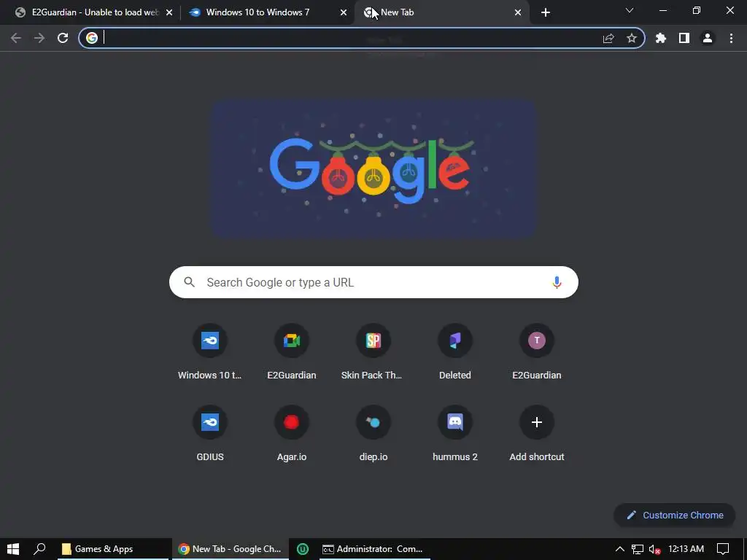The image size is (747, 560).
Task: Open the Extensions puzzle icon
Action: [661, 38]
